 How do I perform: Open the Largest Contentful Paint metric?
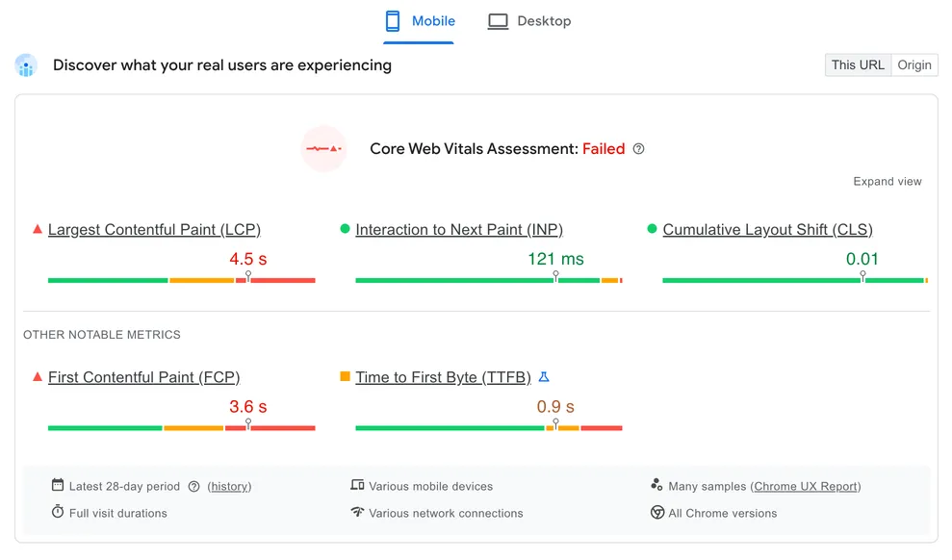coord(154,229)
